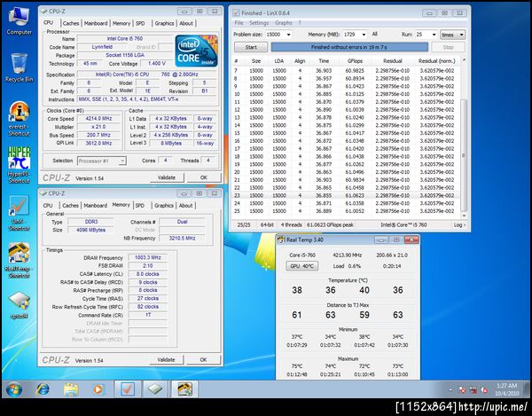Switch to LinX taskbar button
Screen dimensions: 532x416
point(127,389)
